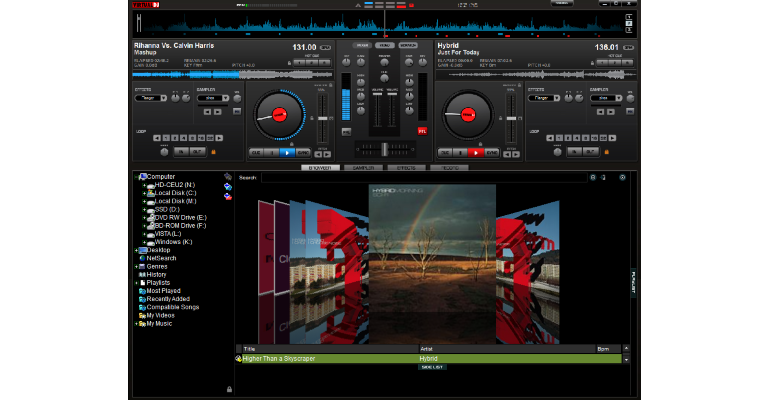
Task: Select the Higher Than a Skyscraper track row
Action: (x=428, y=359)
